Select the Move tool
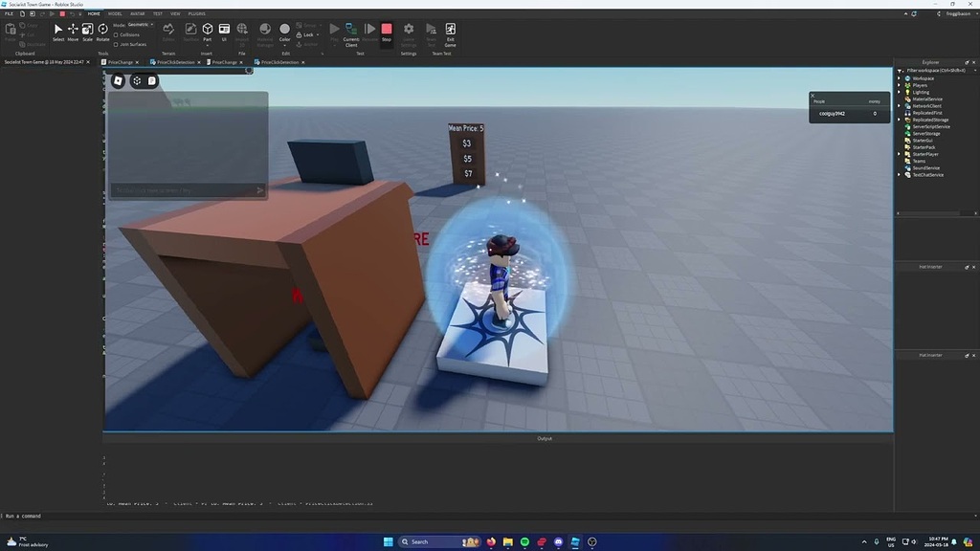Image resolution: width=980 pixels, height=551 pixels. tap(73, 30)
